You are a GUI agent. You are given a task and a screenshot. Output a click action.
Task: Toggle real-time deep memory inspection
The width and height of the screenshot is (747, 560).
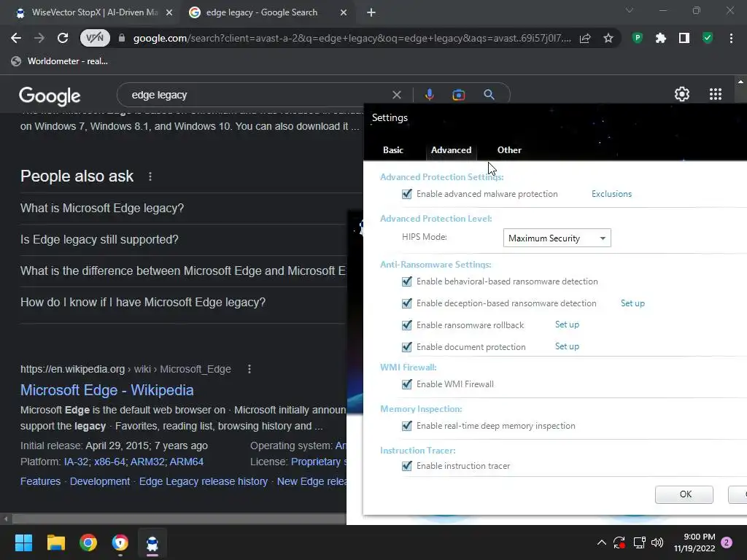click(x=407, y=426)
